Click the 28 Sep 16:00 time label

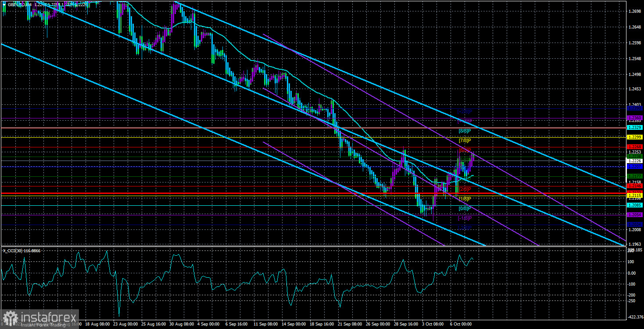point(406,324)
